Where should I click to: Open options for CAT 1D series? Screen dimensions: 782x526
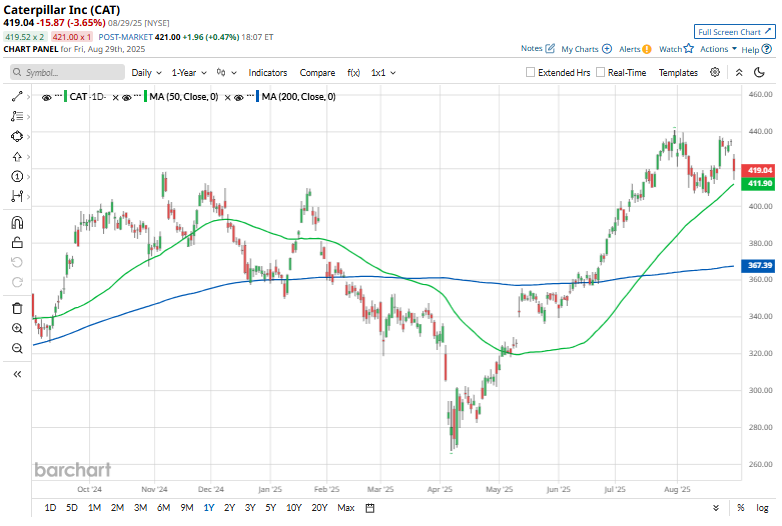58,95
